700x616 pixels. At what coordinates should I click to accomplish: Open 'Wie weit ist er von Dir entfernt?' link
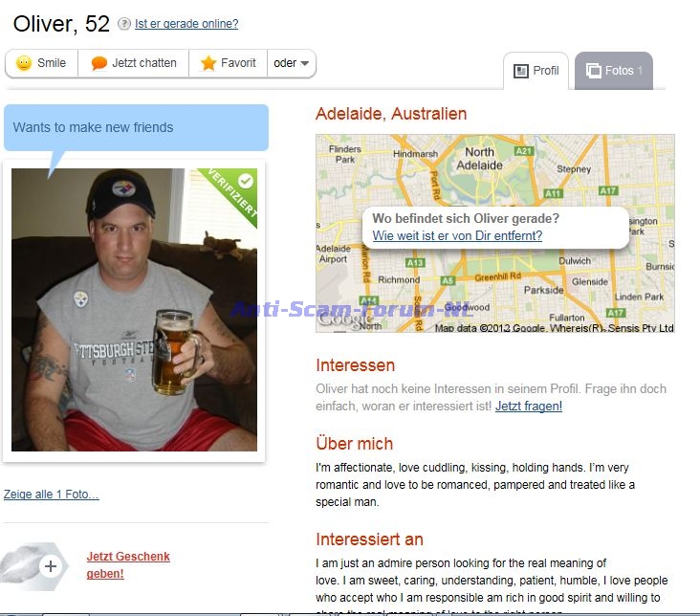(457, 235)
